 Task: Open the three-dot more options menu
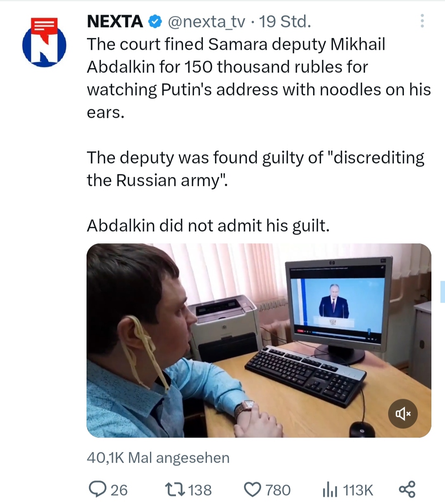(422, 21)
